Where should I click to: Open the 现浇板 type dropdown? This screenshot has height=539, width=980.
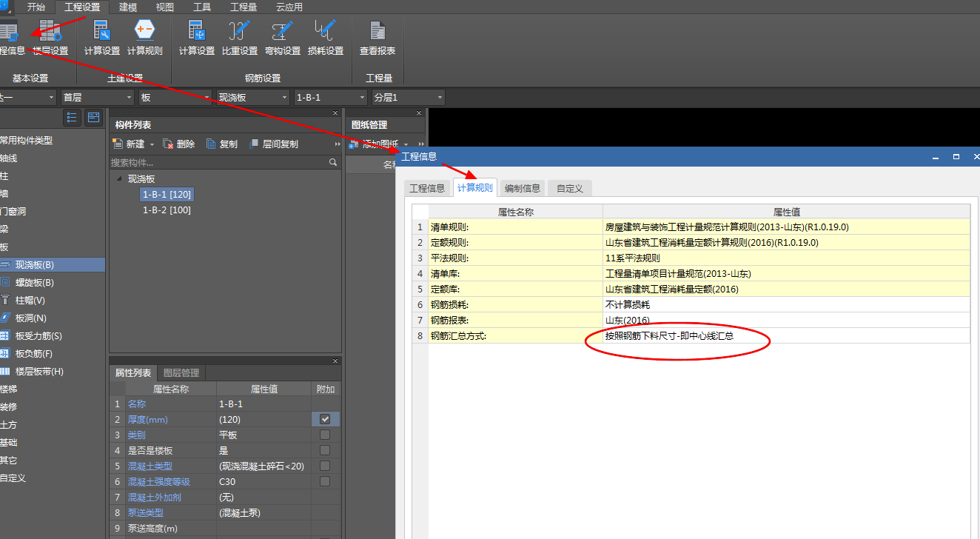click(x=253, y=98)
